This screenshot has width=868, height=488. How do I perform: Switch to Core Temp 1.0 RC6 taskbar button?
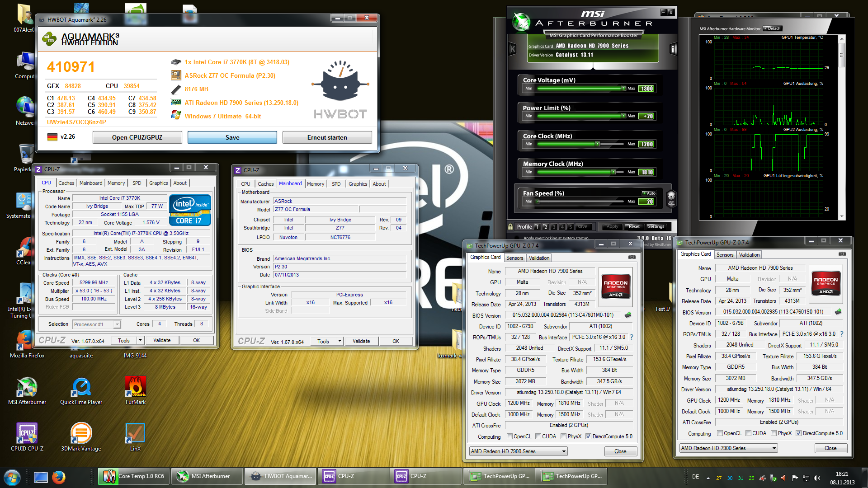(x=134, y=476)
